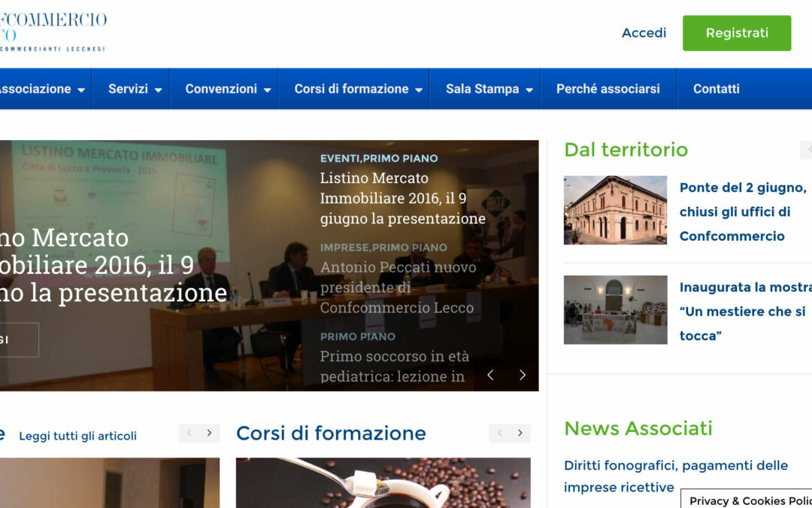Advance the hero slider with the next arrow
Image resolution: width=812 pixels, height=508 pixels.
click(x=523, y=373)
